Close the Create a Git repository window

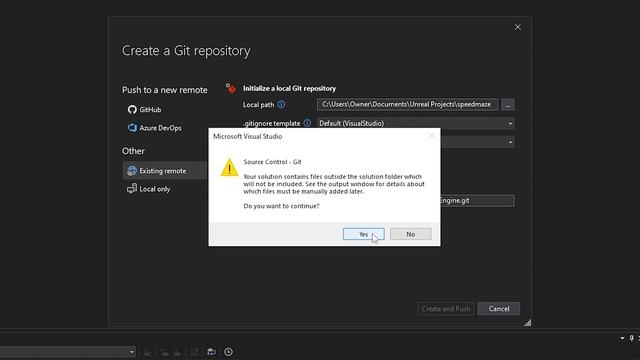(518, 27)
